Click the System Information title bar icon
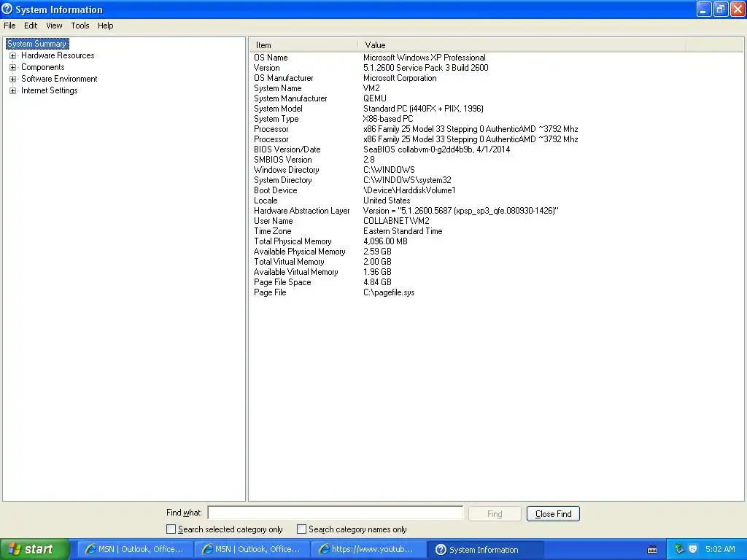The height and width of the screenshot is (560, 747). point(7,9)
